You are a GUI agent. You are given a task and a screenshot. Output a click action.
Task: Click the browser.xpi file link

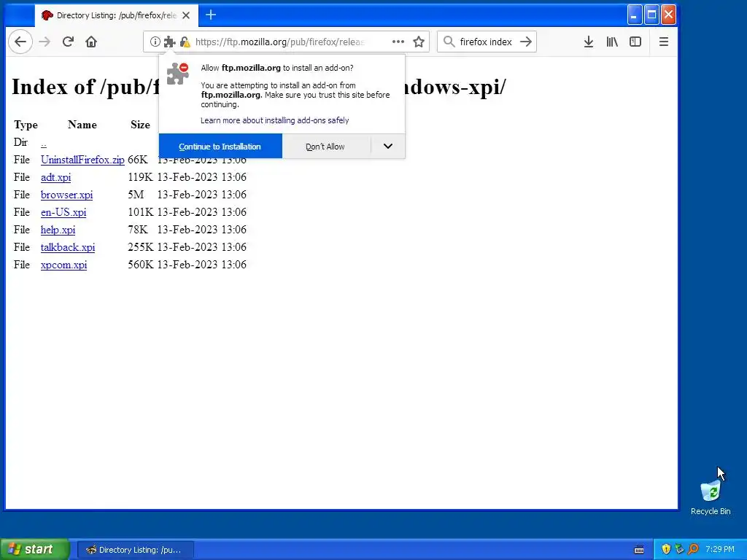tap(66, 195)
